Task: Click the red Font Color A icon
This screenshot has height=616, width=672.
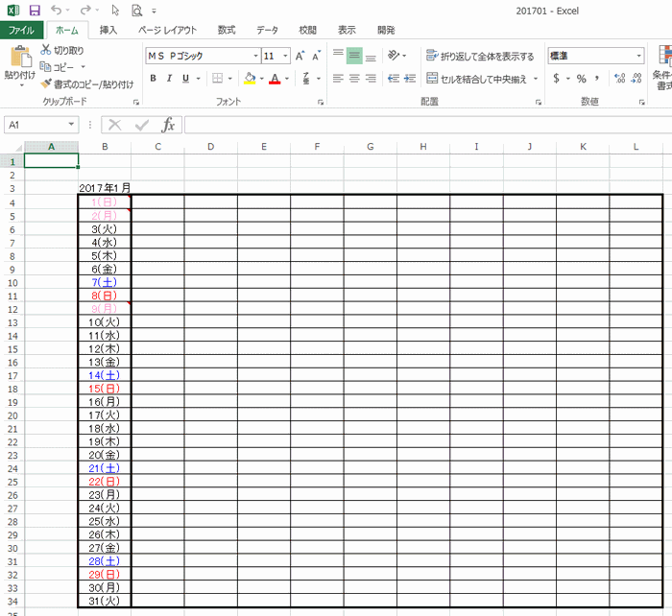Action: pyautogui.click(x=275, y=78)
